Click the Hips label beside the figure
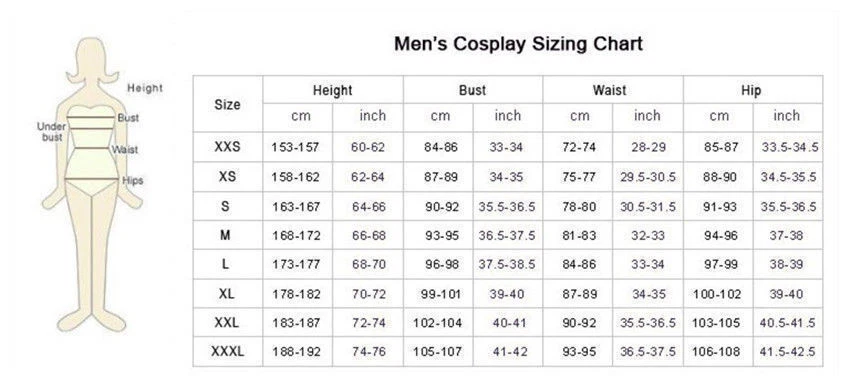Image resolution: width=850 pixels, height=388 pixels. pos(132,180)
